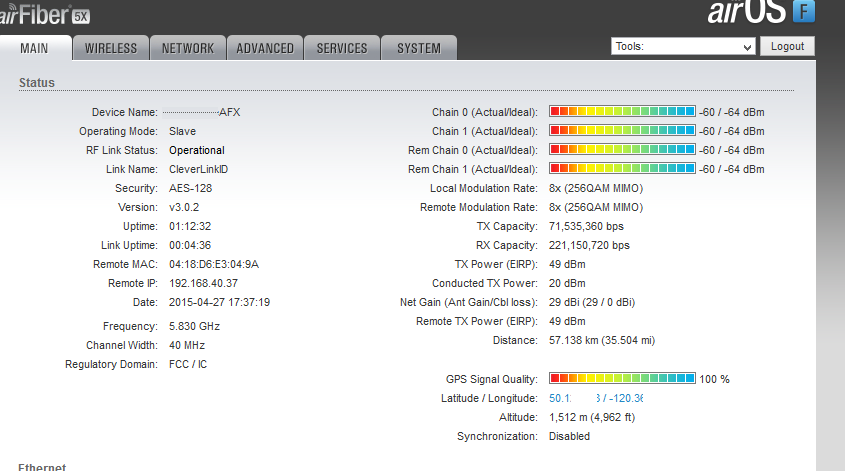
Task: Click the Chain 0 signal strength bar
Action: (622, 112)
